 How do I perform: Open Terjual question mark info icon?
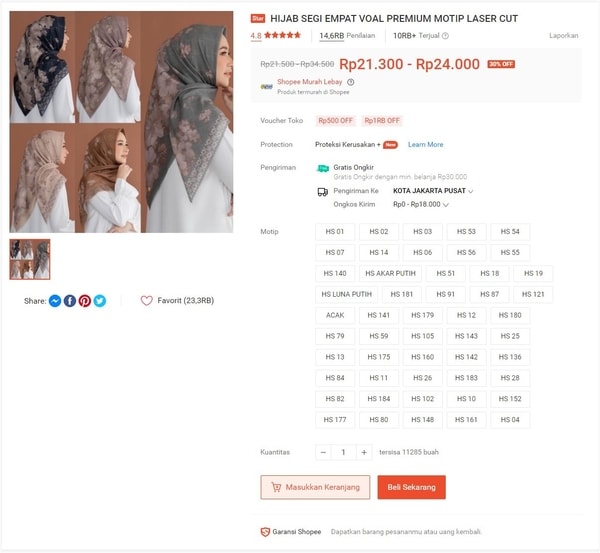tap(445, 36)
